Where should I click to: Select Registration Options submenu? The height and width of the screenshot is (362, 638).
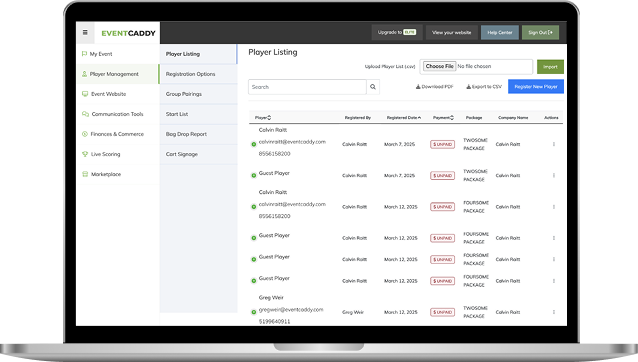click(x=198, y=74)
